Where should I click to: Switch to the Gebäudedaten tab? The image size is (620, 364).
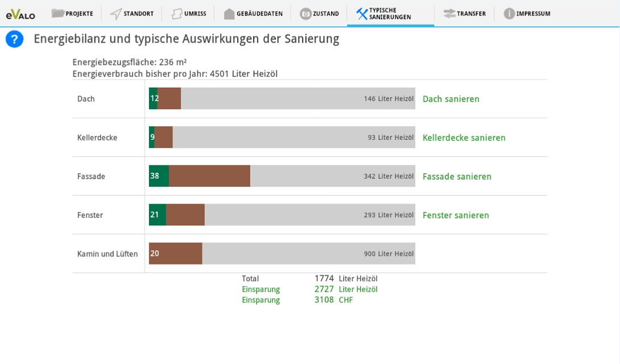click(253, 14)
